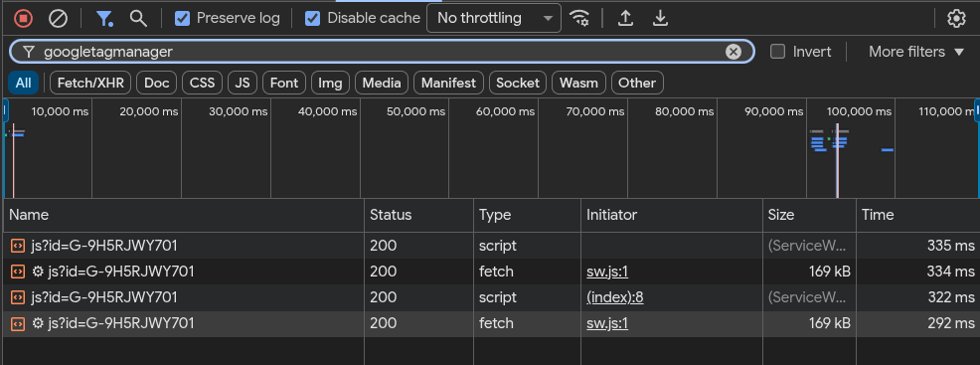Open the (index):8 initiator link

coord(615,297)
